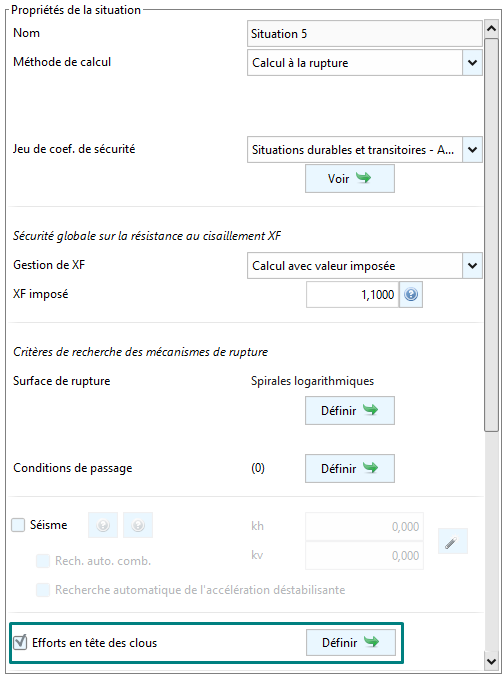This screenshot has height=676, width=504.
Task: Click green arrow on Conditions de passage Définir
Action: 370,468
